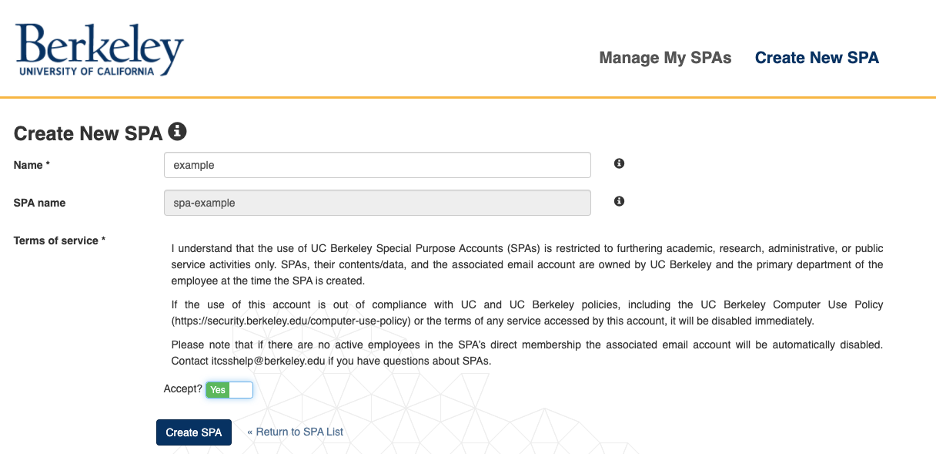Viewport: 936px width, 454px height.
Task: Click the info icon next to SPA name field
Action: coord(619,201)
